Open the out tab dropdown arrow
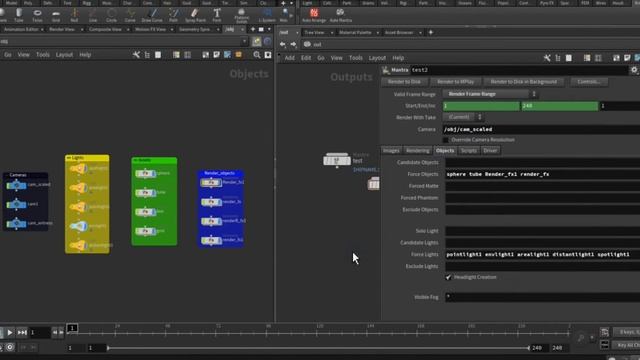The height and width of the screenshot is (360, 640). pos(297,33)
